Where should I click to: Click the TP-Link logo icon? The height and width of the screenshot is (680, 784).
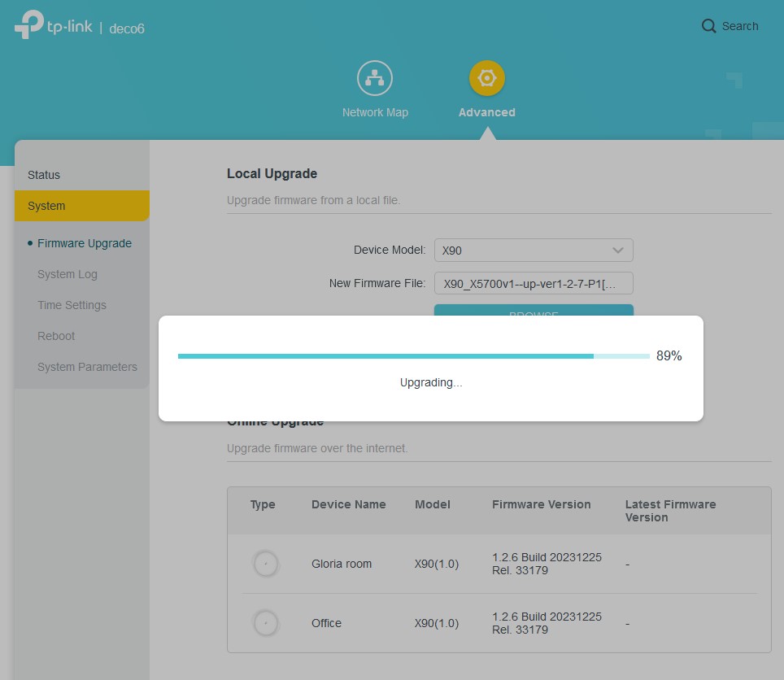click(x=29, y=25)
